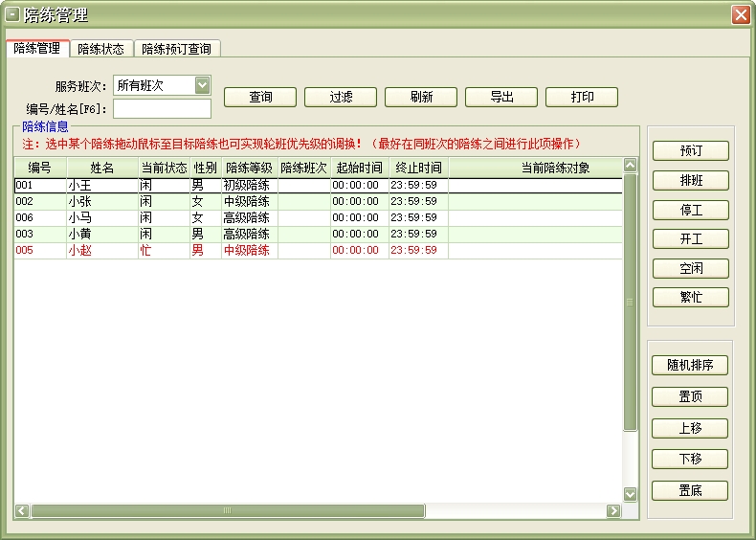Open the 服务班次 dropdown list
The height and width of the screenshot is (540, 756).
pos(202,85)
